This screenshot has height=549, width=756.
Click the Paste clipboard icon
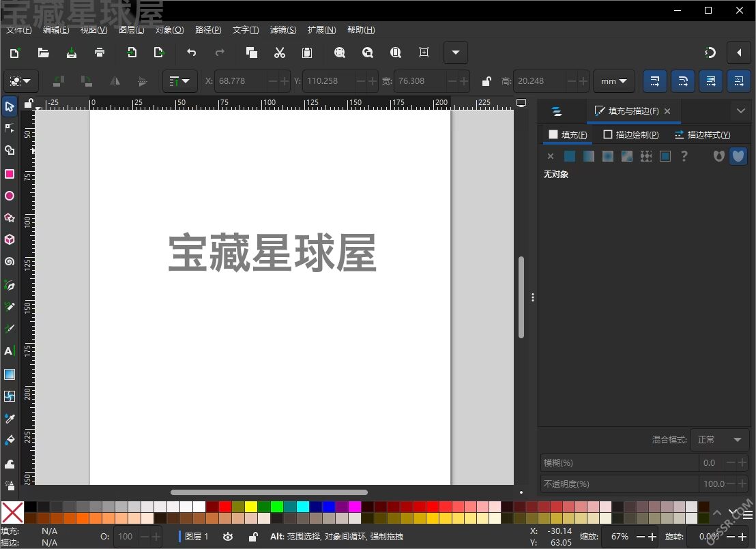307,53
